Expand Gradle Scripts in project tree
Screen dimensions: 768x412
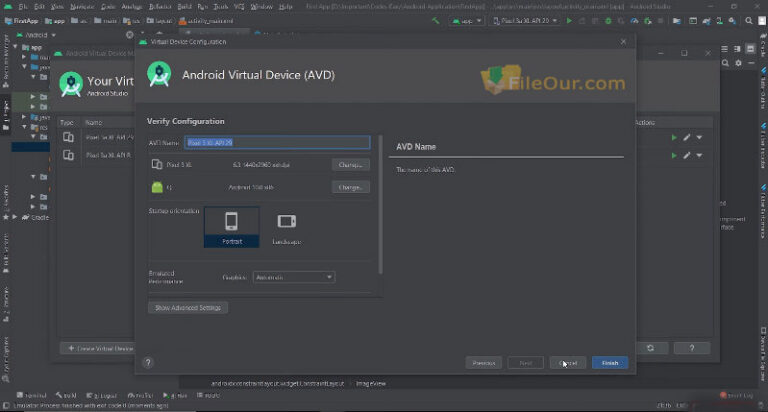pos(15,217)
